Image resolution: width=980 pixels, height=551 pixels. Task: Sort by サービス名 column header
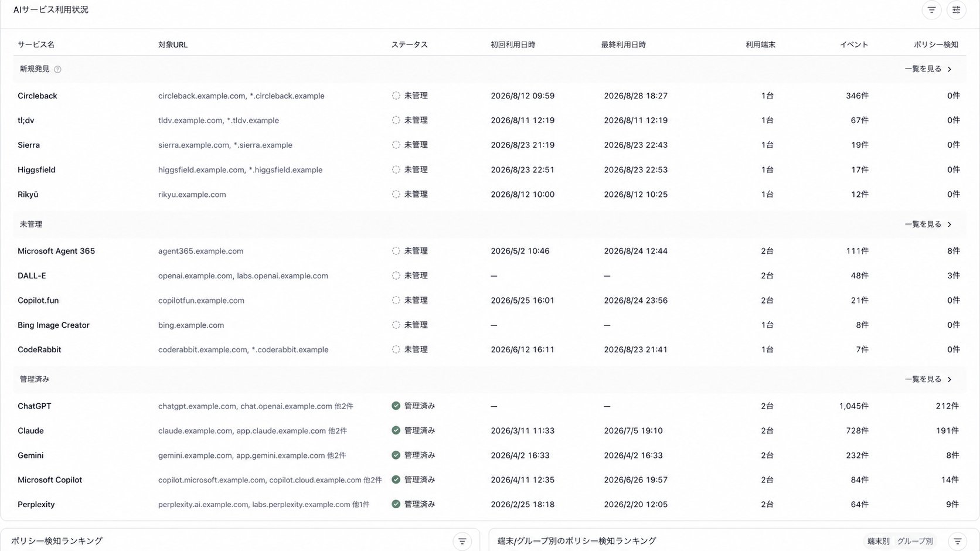[x=36, y=45]
